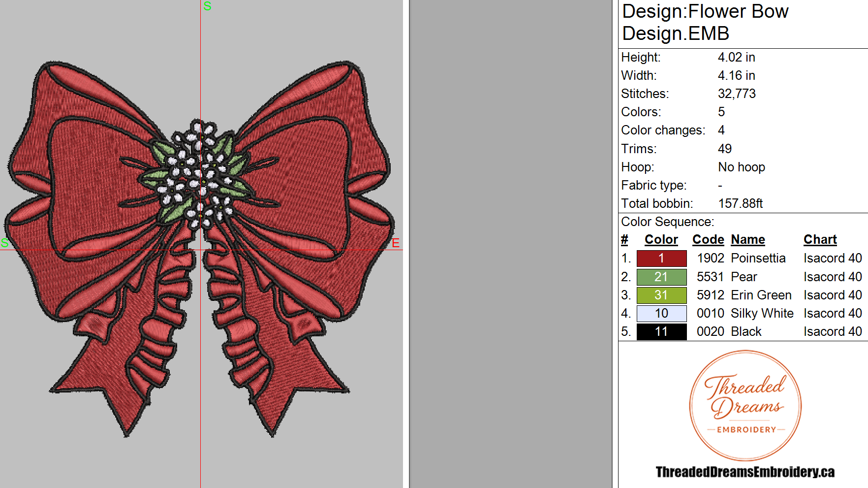868x488 pixels.
Task: Click the Poinsettia red color swatch 1
Action: click(x=661, y=259)
